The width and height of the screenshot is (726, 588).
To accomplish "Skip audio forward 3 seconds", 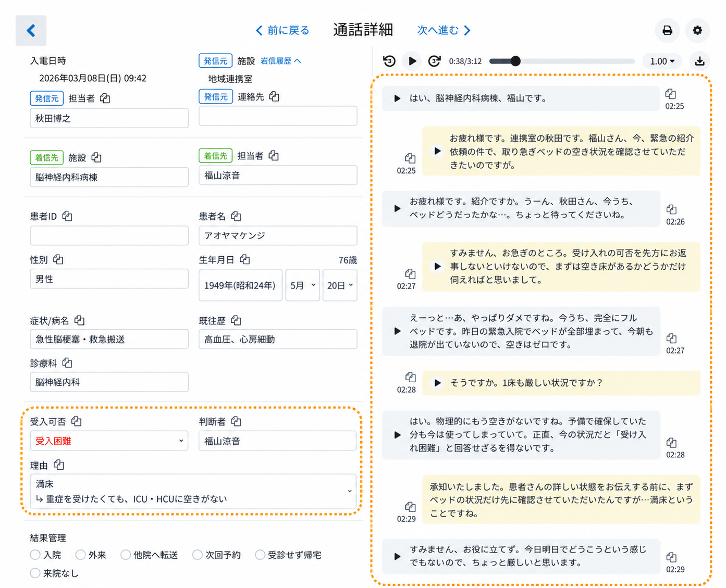I will (x=434, y=61).
